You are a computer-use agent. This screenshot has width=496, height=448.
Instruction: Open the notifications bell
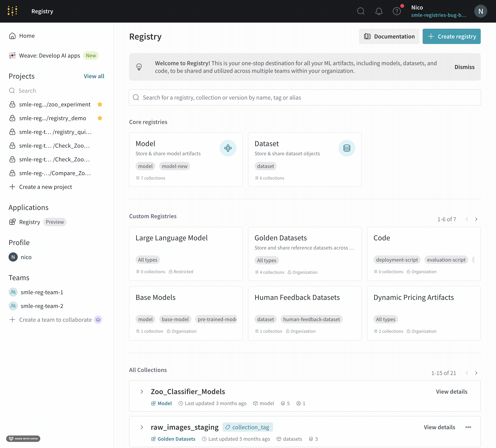click(x=379, y=11)
